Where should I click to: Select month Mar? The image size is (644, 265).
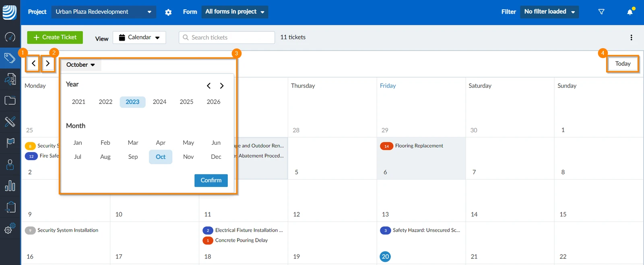[133, 143]
